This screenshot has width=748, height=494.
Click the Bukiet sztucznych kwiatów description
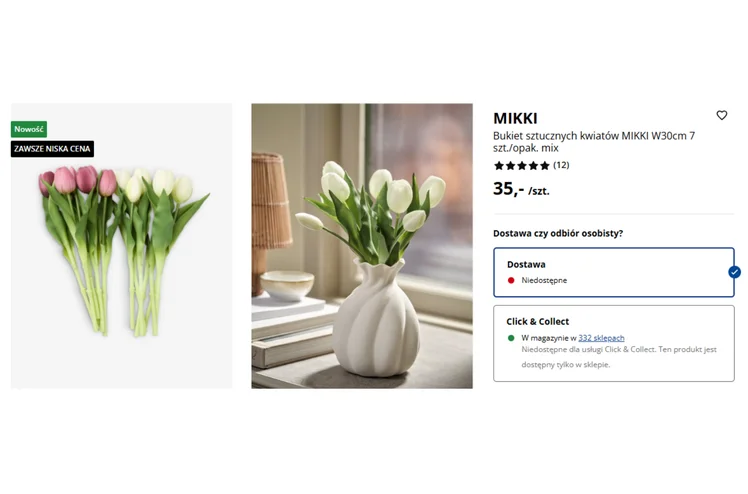point(594,142)
